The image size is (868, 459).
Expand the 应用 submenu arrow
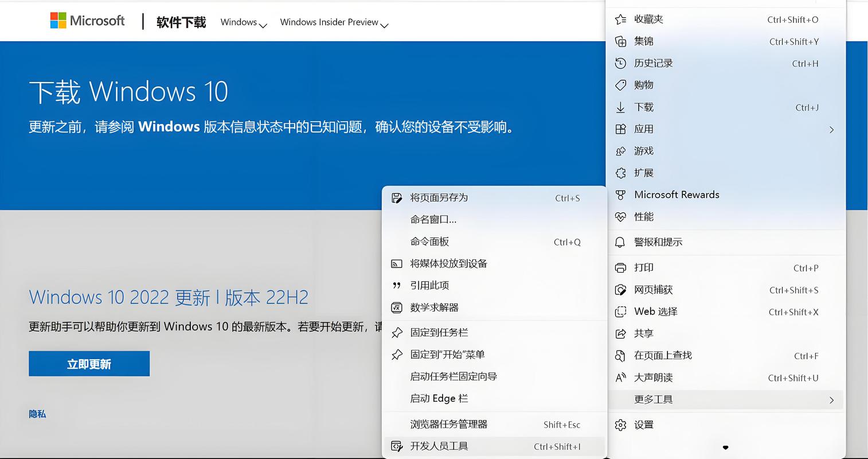[832, 130]
